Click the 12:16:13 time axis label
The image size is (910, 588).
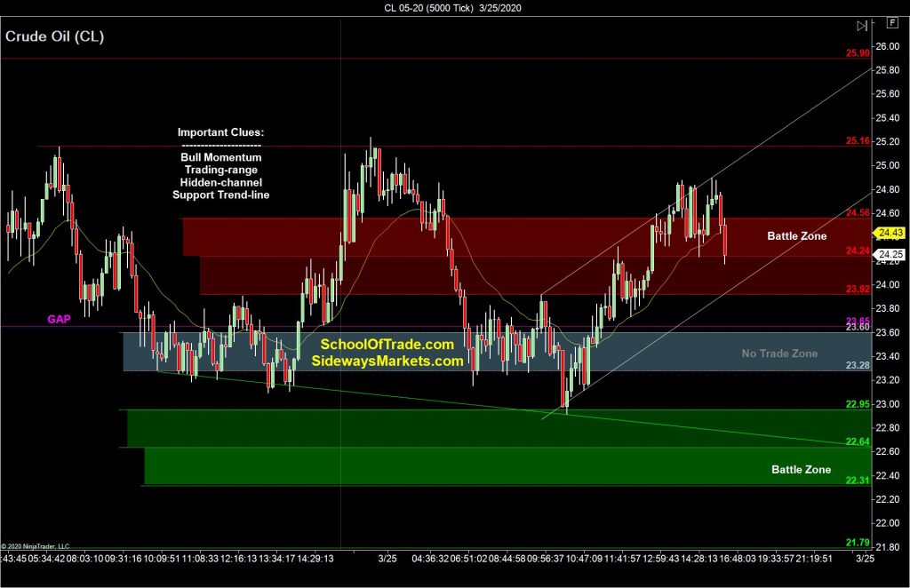238,559
